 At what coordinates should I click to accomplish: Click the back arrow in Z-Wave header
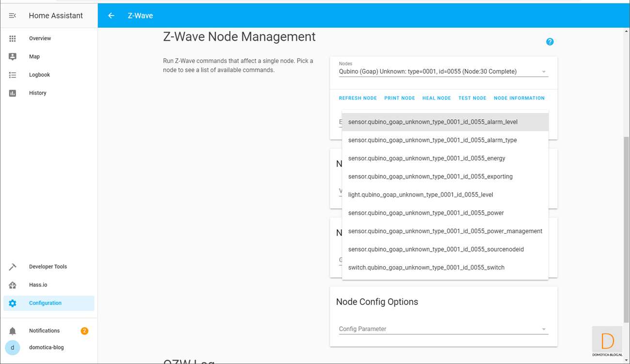tap(111, 16)
